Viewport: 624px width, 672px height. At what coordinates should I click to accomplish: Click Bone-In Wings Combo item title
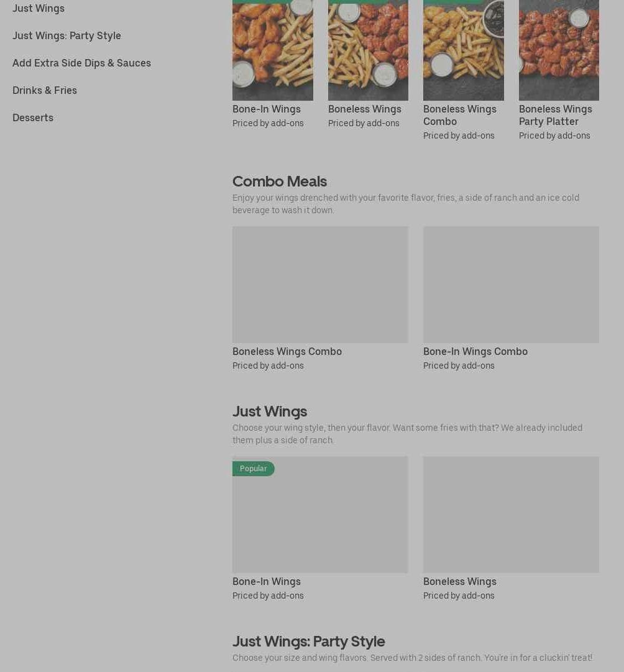pos(475,351)
